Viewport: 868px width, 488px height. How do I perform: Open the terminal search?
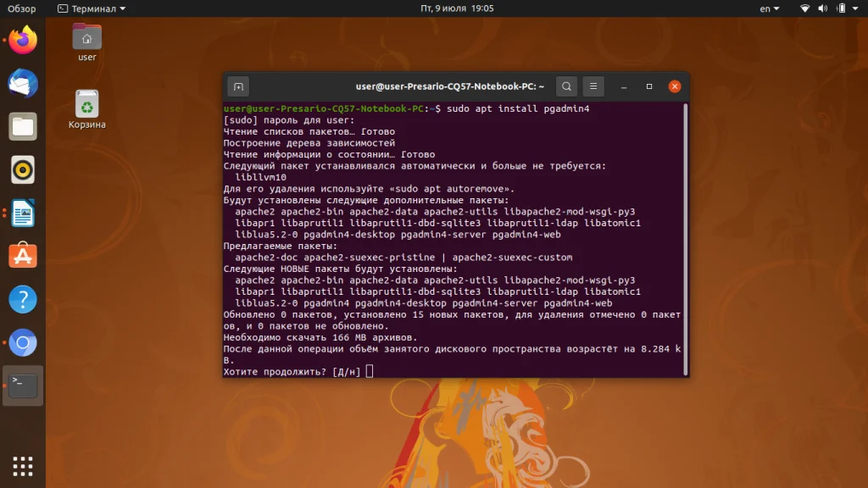565,86
